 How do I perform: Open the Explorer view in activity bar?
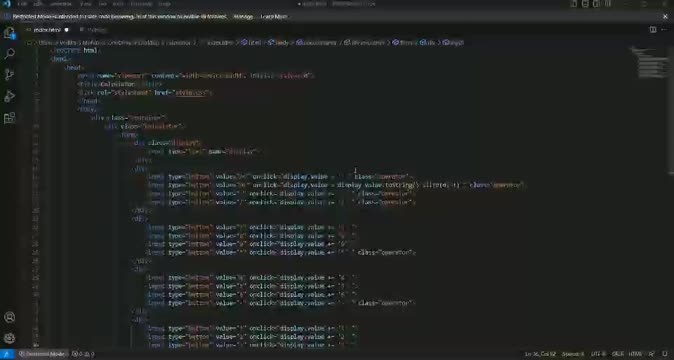point(9,33)
